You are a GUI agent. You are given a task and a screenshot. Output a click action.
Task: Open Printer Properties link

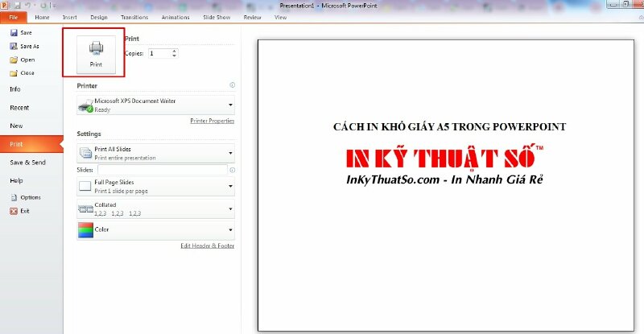[x=212, y=121]
